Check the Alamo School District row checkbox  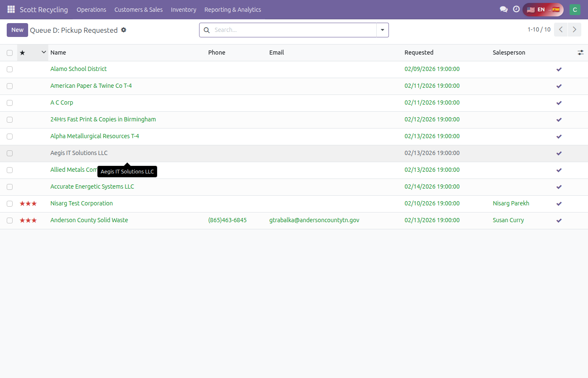[x=10, y=69]
